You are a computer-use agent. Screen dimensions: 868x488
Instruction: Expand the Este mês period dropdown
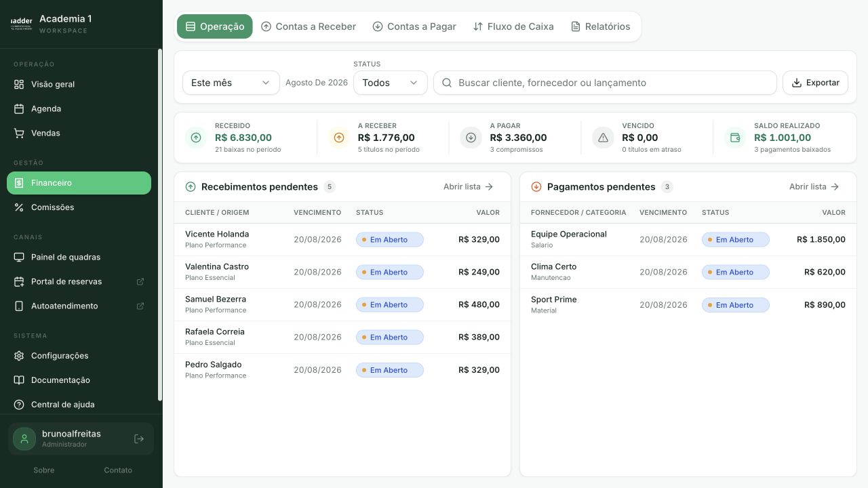(x=231, y=83)
